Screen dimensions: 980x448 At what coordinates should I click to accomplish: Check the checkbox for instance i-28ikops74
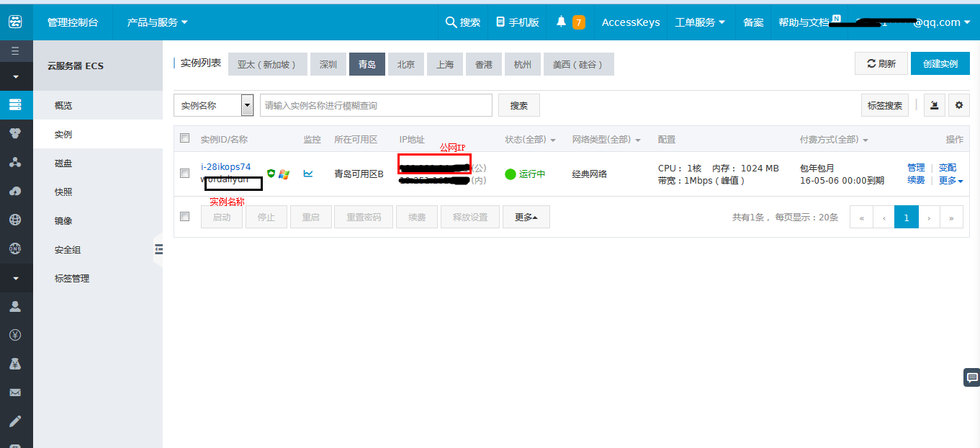[184, 173]
